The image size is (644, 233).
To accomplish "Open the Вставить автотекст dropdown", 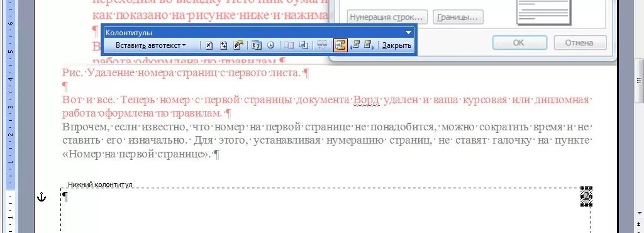I will [x=150, y=45].
